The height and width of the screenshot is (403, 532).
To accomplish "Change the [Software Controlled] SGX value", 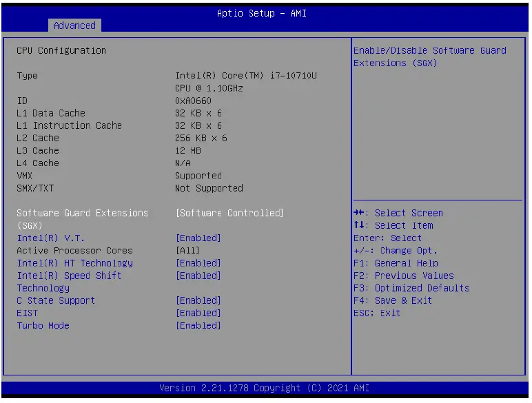I will tap(229, 213).
